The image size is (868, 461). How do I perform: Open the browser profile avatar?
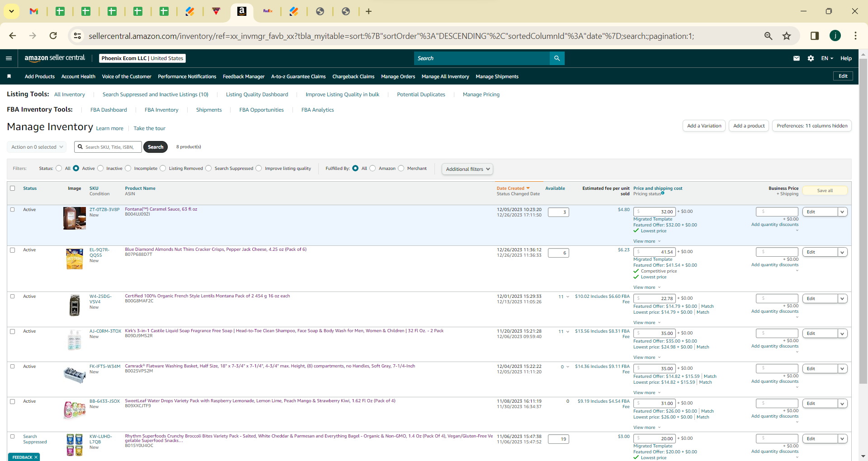835,36
